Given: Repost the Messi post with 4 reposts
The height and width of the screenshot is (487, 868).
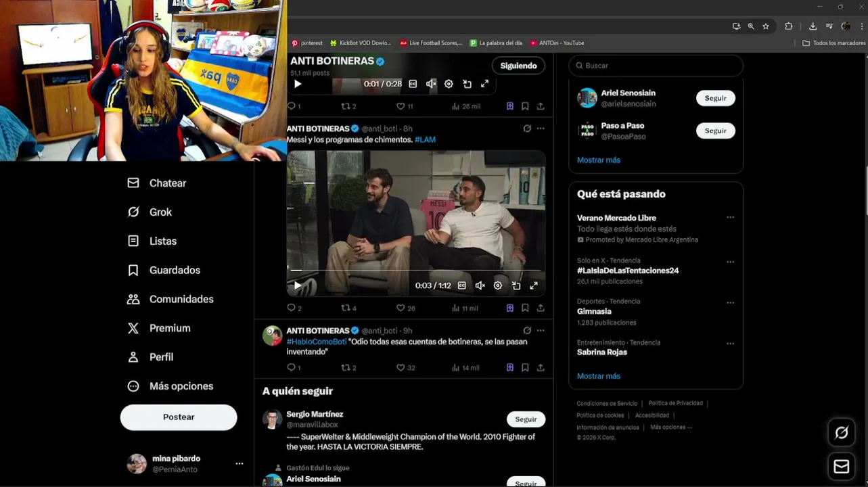Looking at the screenshot, I should (348, 308).
